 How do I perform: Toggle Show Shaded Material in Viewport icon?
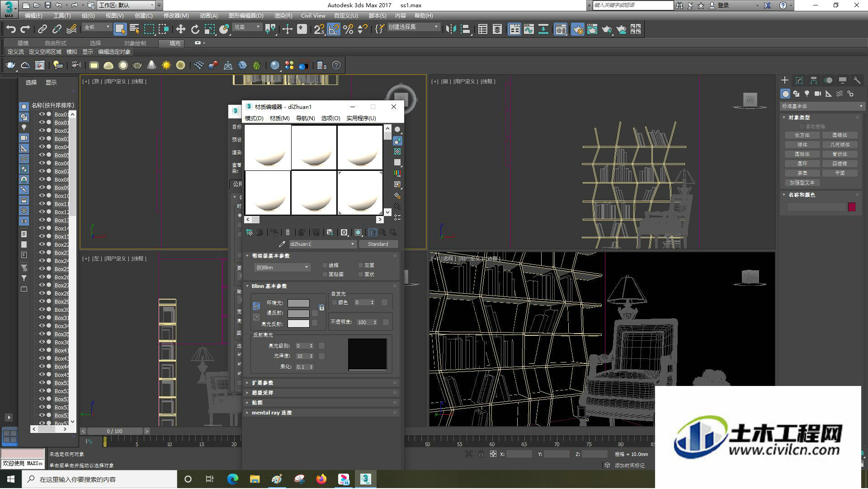tap(358, 232)
